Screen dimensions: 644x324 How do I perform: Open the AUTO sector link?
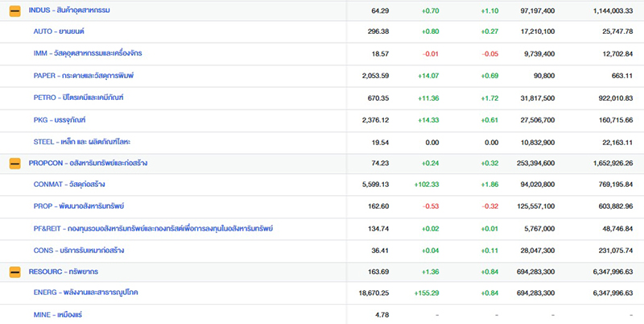tap(59, 31)
